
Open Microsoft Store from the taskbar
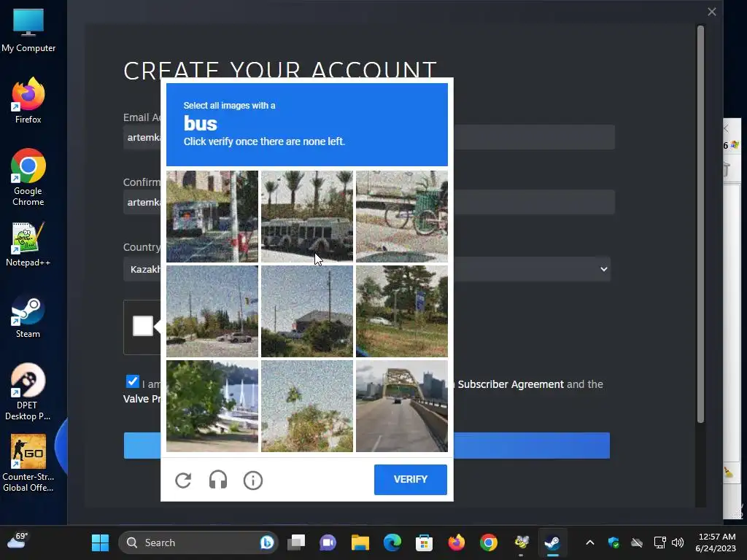424,542
